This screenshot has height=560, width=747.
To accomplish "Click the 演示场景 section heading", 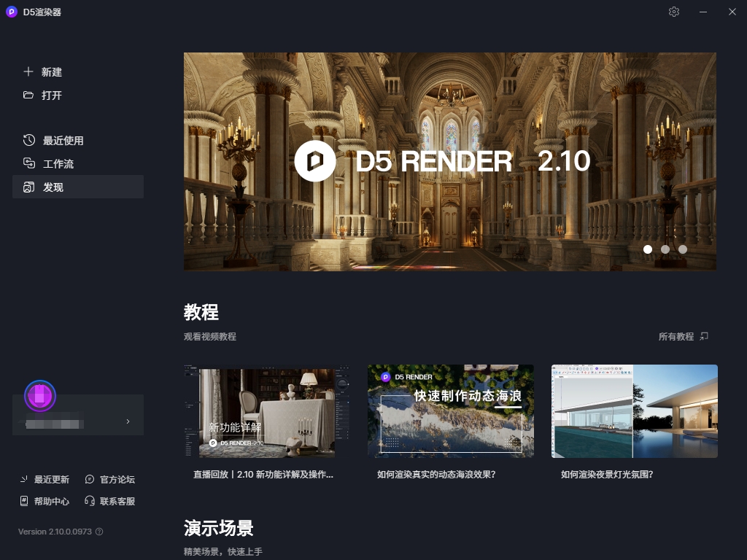I will tap(219, 528).
